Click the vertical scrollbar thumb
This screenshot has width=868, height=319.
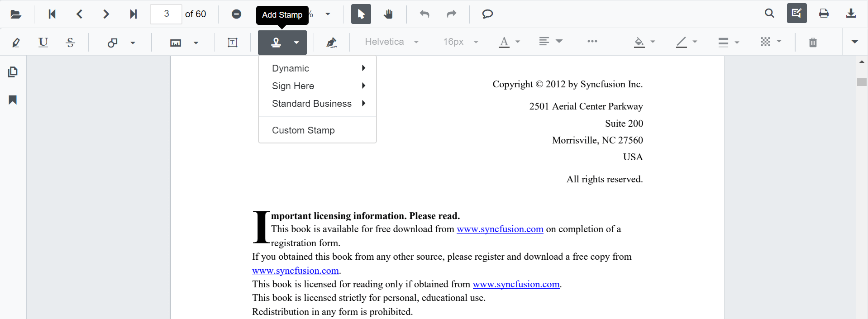tap(862, 82)
